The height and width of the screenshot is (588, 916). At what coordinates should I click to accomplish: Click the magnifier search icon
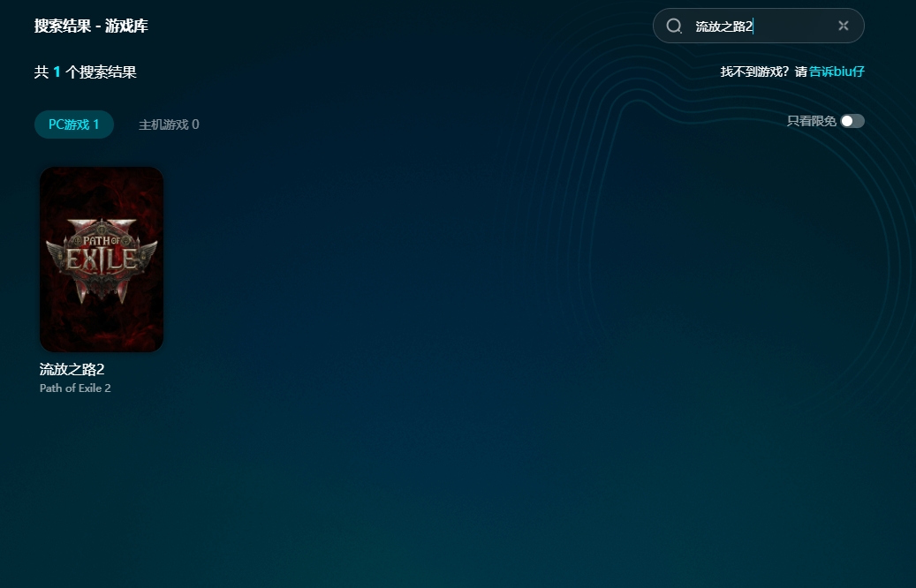point(674,26)
